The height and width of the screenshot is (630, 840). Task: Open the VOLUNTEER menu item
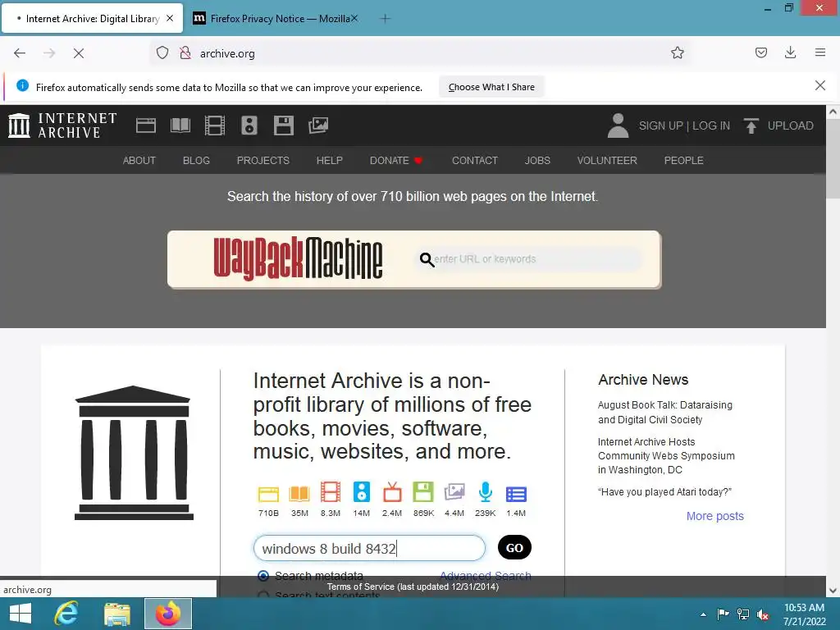pyautogui.click(x=607, y=160)
